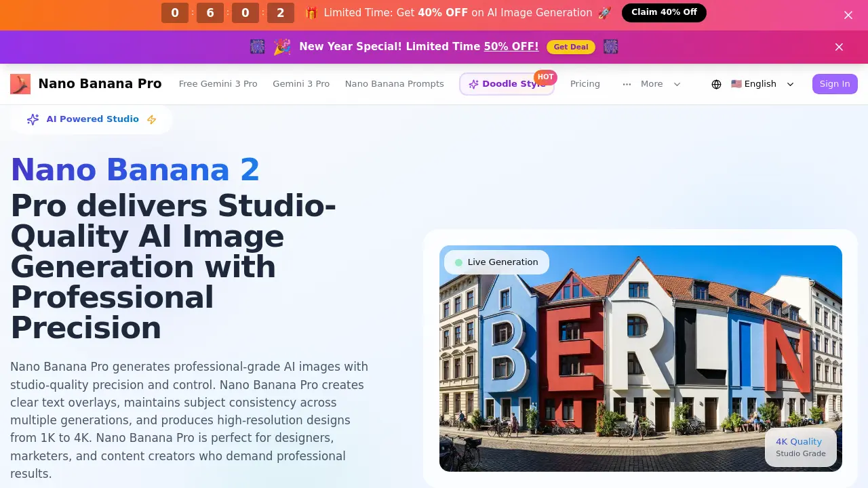The width and height of the screenshot is (868, 488).
Task: Expand the More menu
Action: [652, 84]
